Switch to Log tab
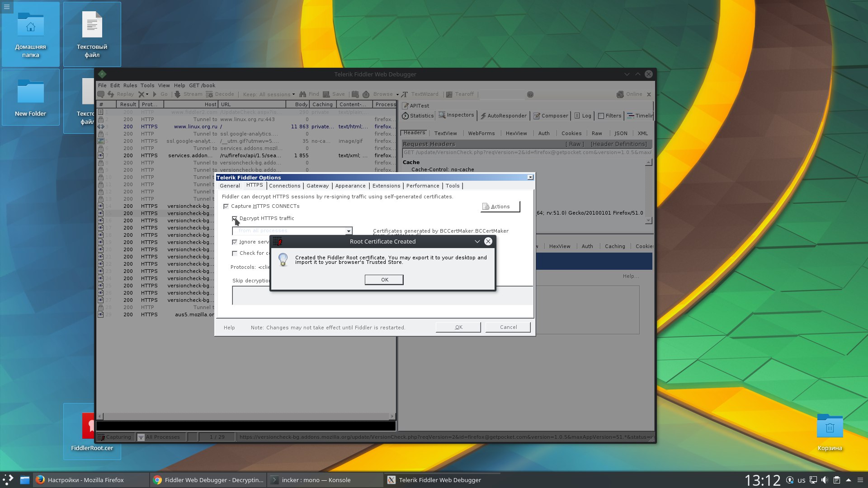868x488 pixels. 583,116
